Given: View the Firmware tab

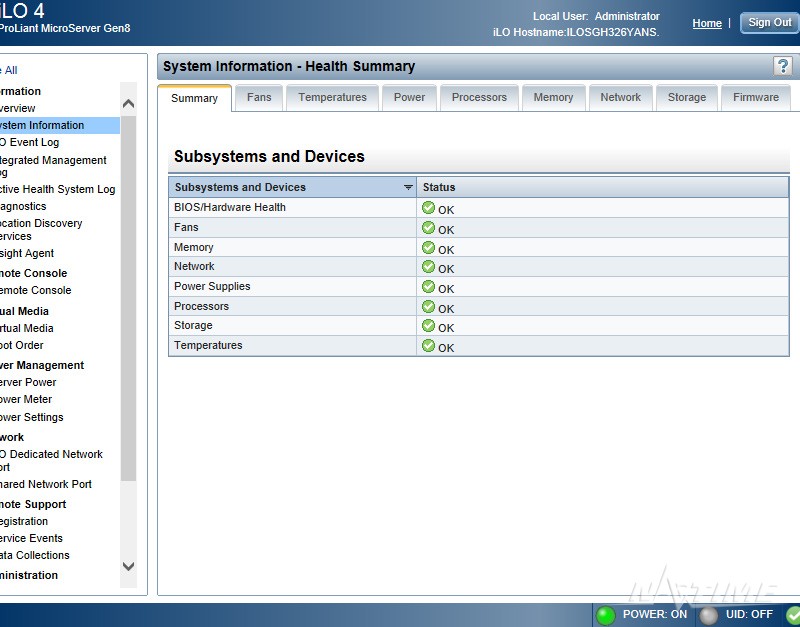Looking at the screenshot, I should [x=756, y=97].
